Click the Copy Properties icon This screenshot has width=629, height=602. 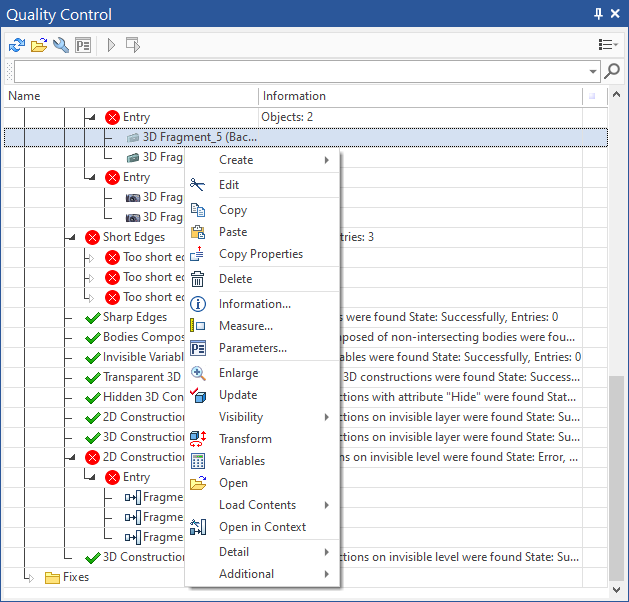pos(197,254)
